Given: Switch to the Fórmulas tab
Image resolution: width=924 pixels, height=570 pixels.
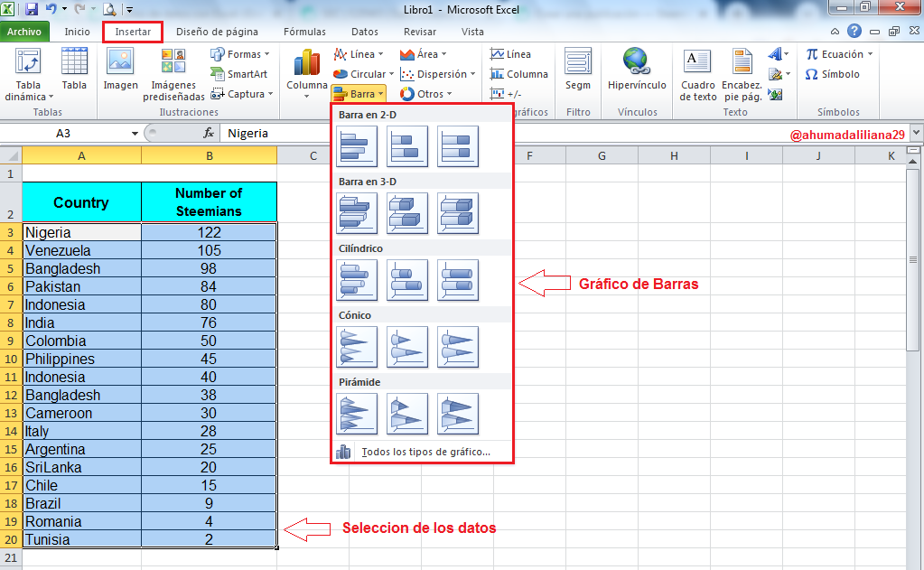Looking at the screenshot, I should tap(304, 32).
